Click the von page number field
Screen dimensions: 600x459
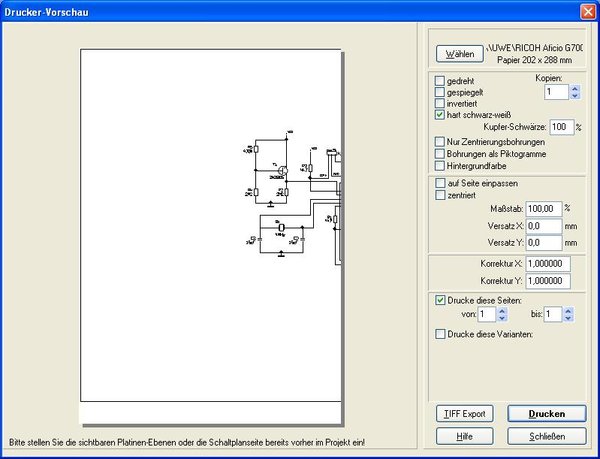point(487,314)
